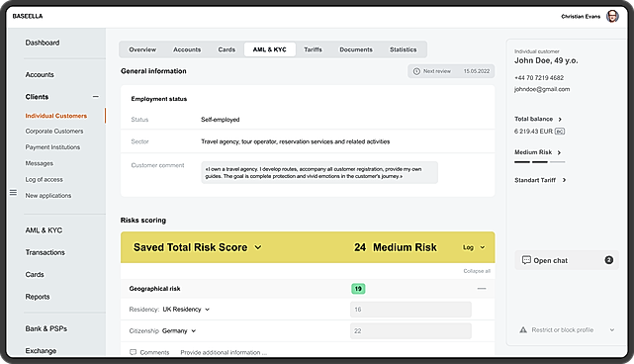Screen dimensions: 634x364
Task: Click the 24 Medium Risk score text
Action: [x=396, y=247]
